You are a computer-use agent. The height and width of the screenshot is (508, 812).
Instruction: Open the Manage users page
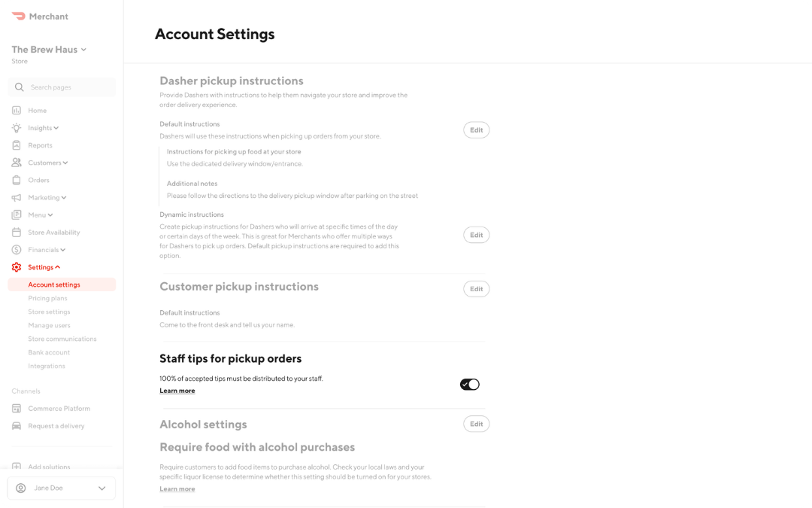[49, 325]
